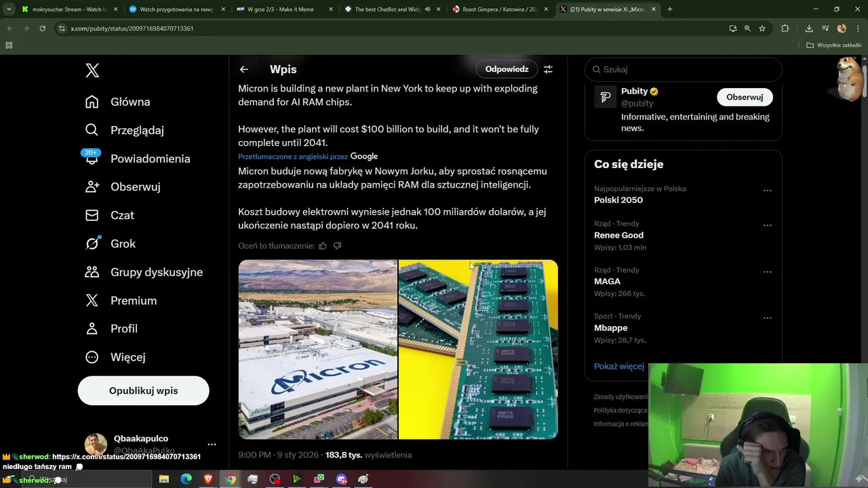Open more options for Renee Good trend
This screenshot has height=488, width=868.
pos(767,225)
